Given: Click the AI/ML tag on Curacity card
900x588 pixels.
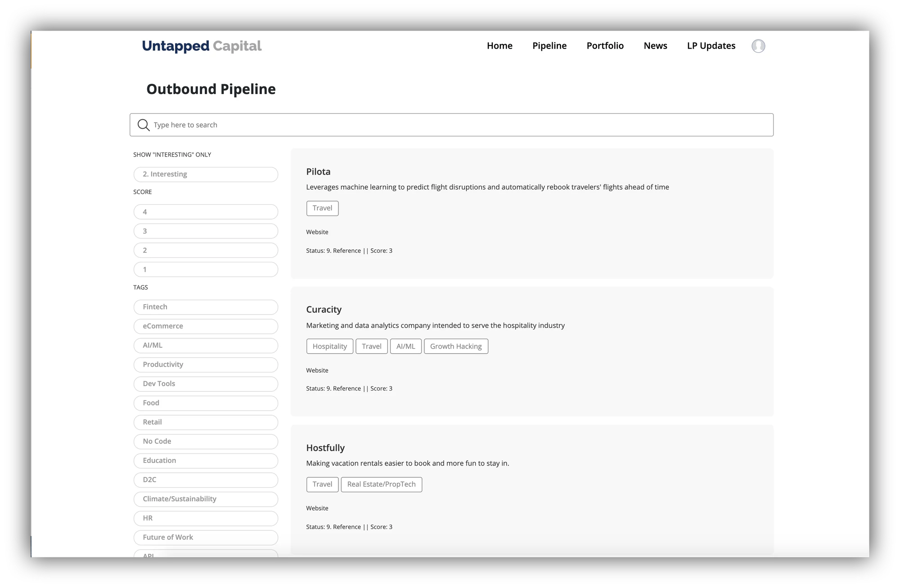Looking at the screenshot, I should point(406,346).
